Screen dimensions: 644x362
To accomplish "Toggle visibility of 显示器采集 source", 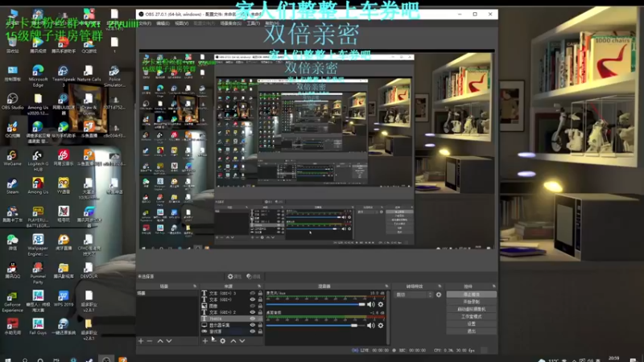I will (253, 325).
